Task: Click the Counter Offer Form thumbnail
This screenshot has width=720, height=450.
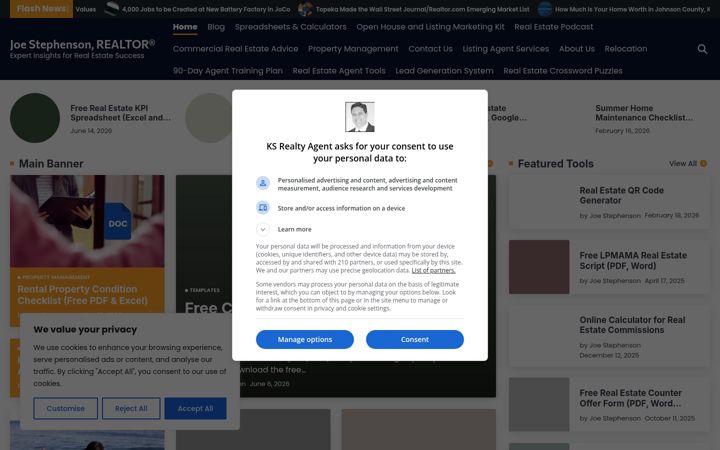Action: [539, 405]
